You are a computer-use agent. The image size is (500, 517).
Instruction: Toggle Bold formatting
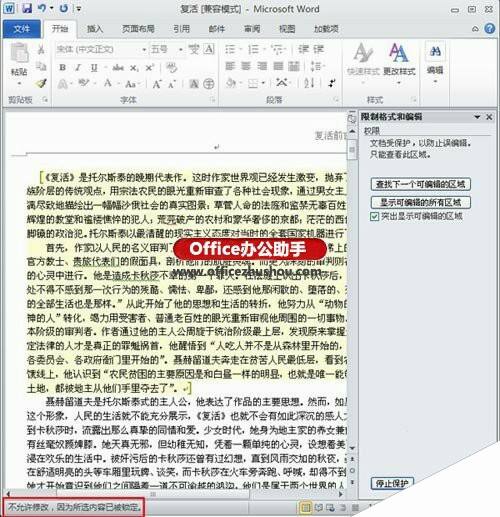[62, 68]
